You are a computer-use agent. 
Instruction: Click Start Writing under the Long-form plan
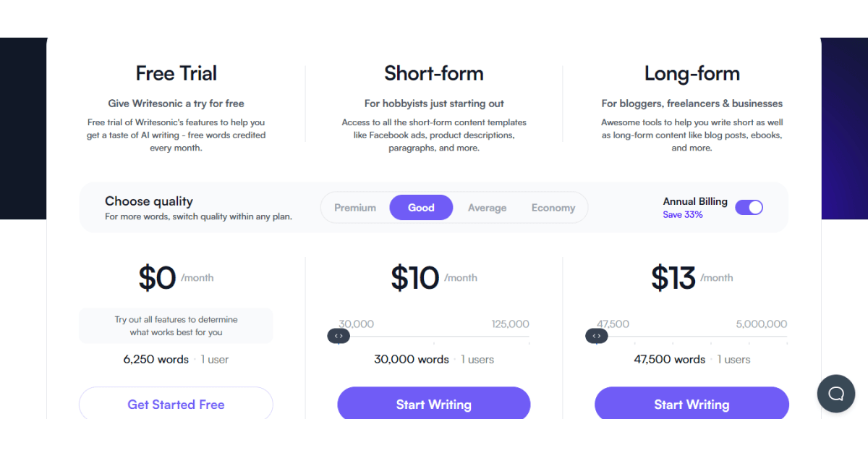pyautogui.click(x=692, y=404)
